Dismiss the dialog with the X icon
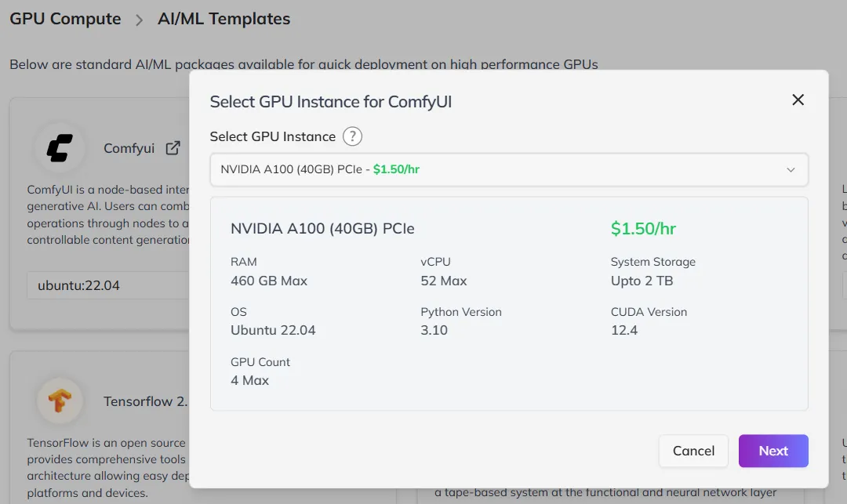This screenshot has height=504, width=847. tap(798, 100)
